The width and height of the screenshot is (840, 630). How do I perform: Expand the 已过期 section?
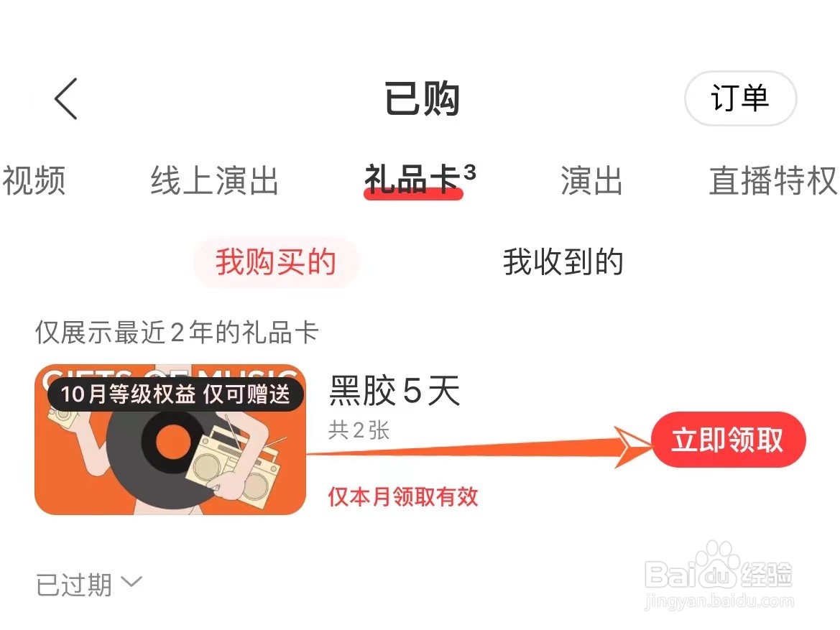coord(89,584)
